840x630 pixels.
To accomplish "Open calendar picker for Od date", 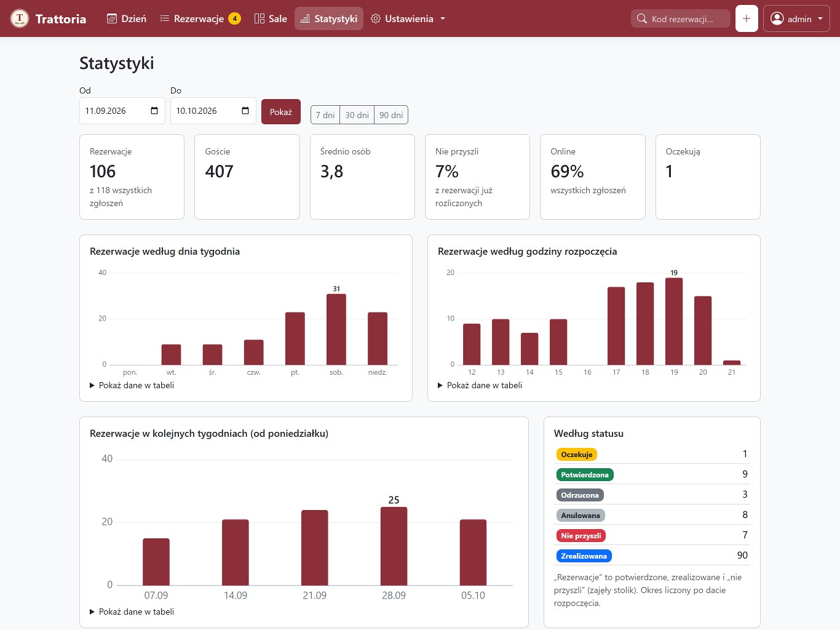I will [x=154, y=111].
